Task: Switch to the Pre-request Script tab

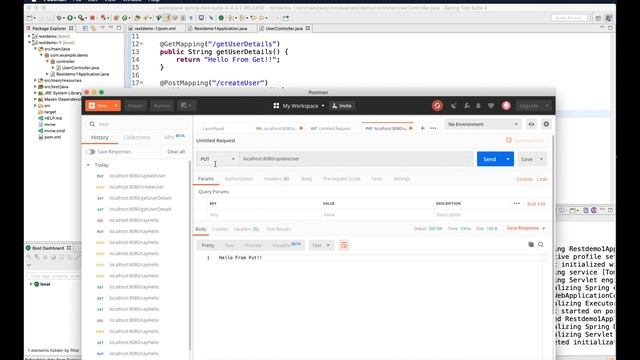Action: (x=342, y=179)
